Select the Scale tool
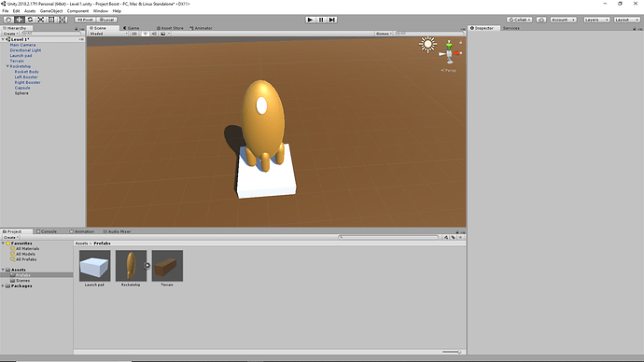 click(x=41, y=20)
